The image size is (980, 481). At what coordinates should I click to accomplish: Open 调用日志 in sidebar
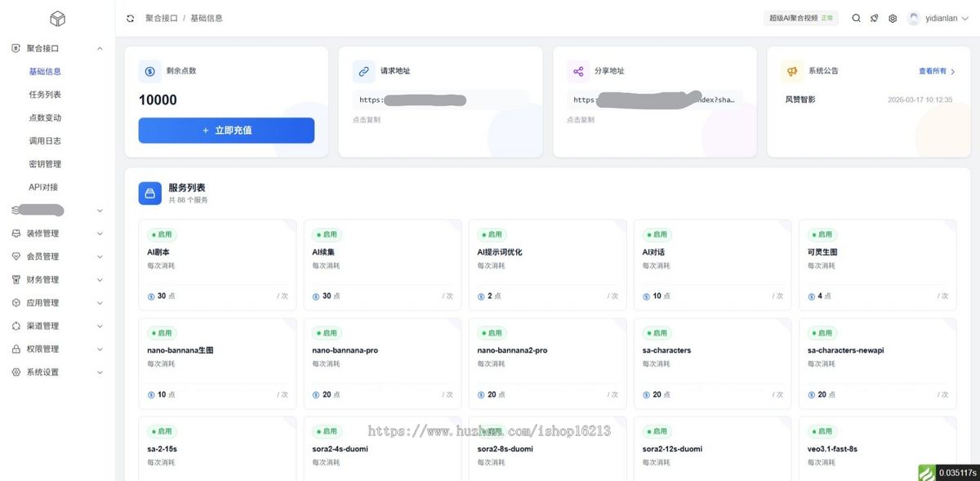(x=45, y=140)
